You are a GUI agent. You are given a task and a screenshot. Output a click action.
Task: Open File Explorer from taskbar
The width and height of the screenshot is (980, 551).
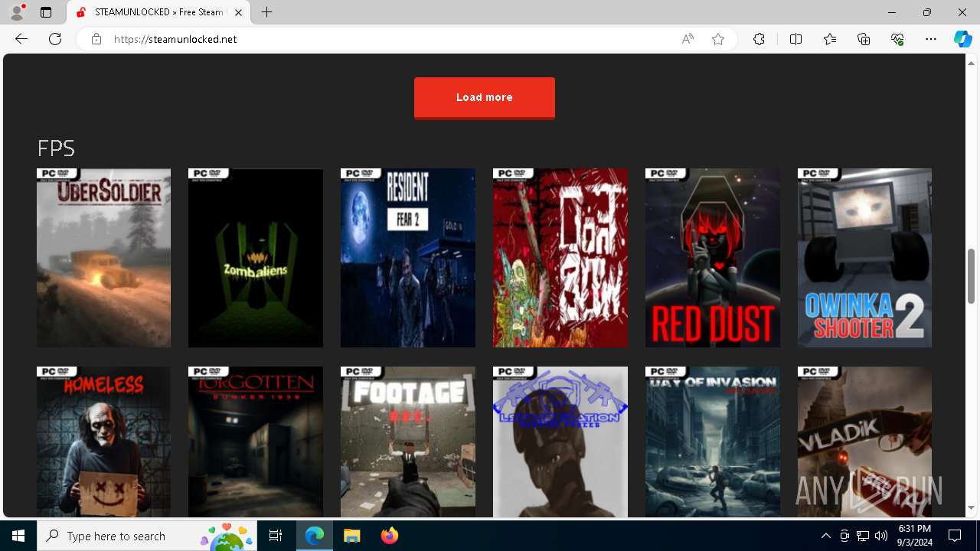[351, 536]
